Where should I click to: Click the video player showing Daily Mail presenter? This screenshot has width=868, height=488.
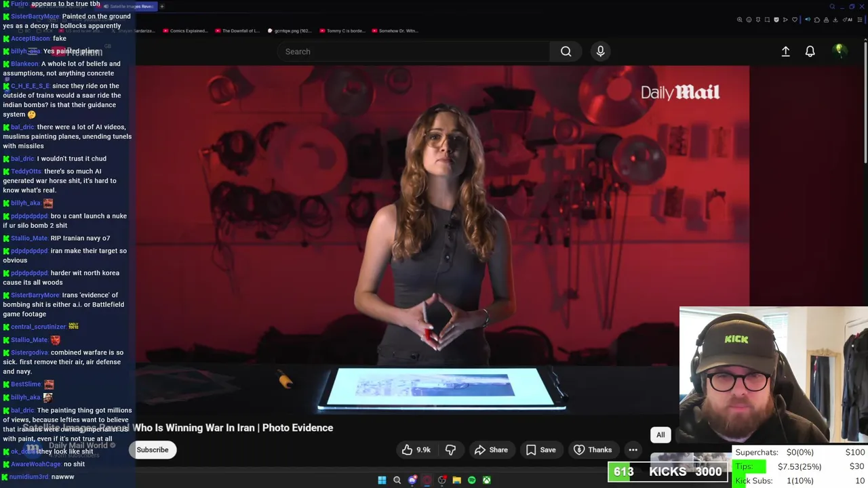(442, 241)
